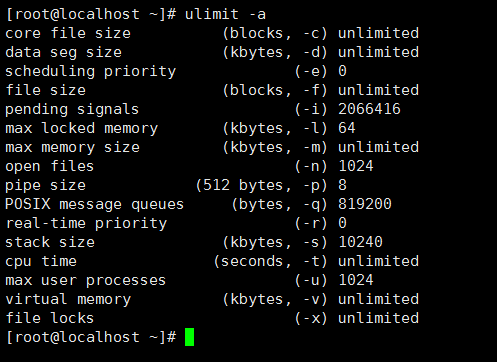Click the green terminal cursor block
The height and width of the screenshot is (362, 497).
click(x=189, y=337)
